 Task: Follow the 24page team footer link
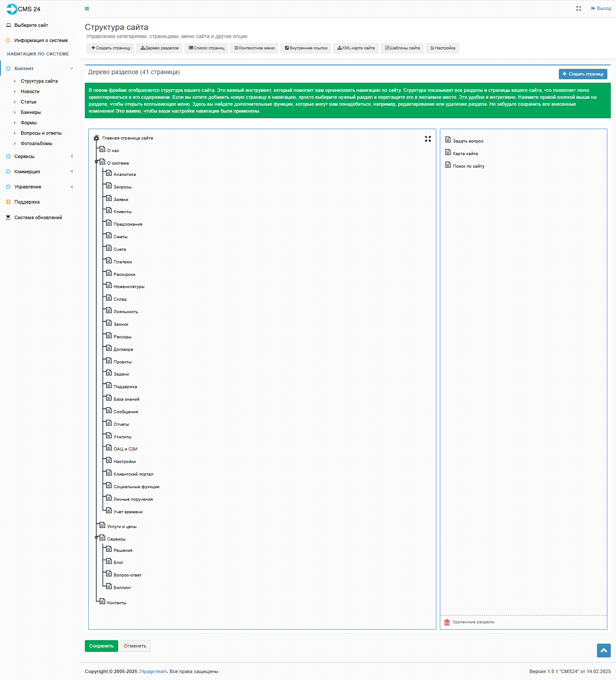pos(152,672)
